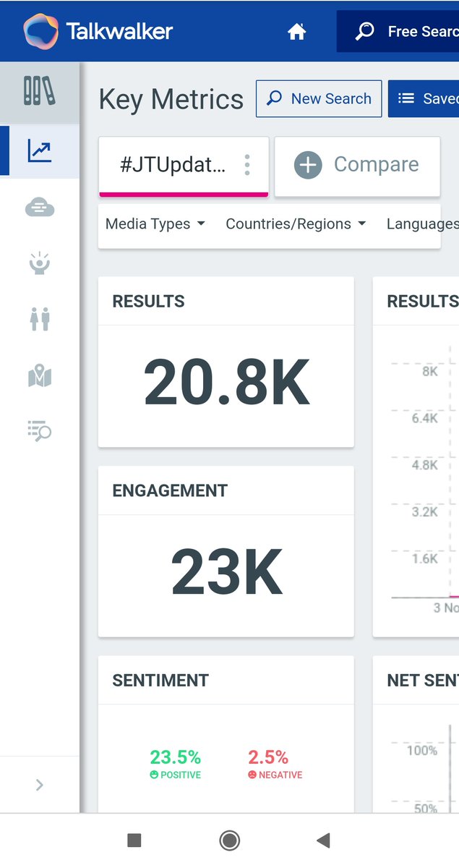
Task: Click the 1.6K axis label in results chart
Action: pos(425,558)
